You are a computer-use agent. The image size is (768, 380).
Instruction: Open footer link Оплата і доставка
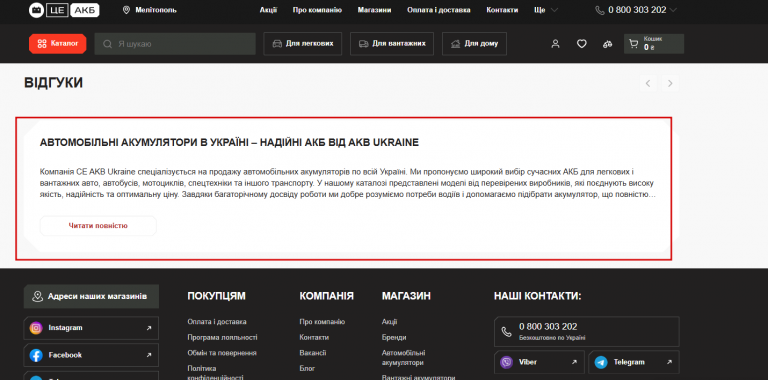217,322
